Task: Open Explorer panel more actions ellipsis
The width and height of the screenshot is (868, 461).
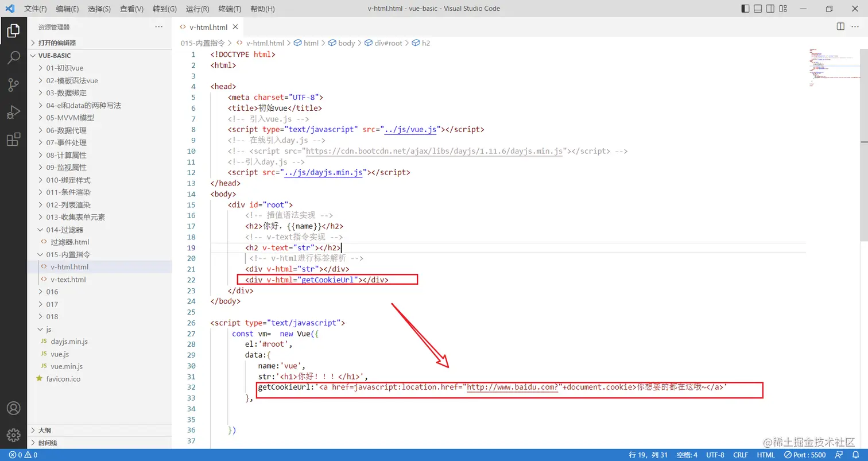Action: click(x=159, y=27)
